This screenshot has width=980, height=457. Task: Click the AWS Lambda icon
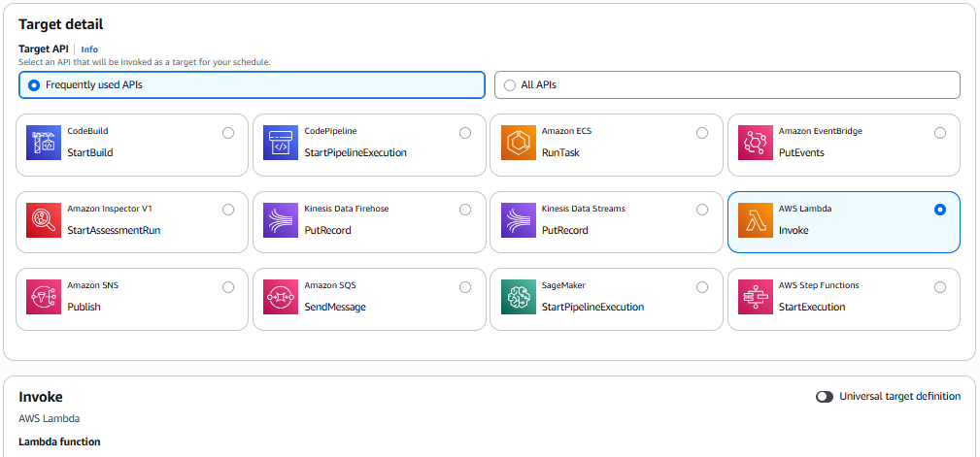pyautogui.click(x=756, y=220)
